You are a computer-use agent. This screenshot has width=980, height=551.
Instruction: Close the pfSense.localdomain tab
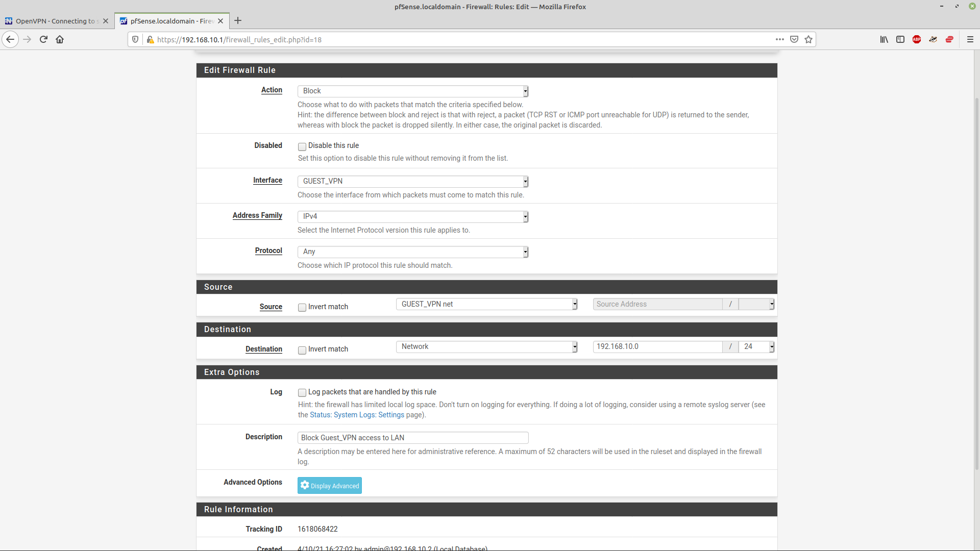220,21
